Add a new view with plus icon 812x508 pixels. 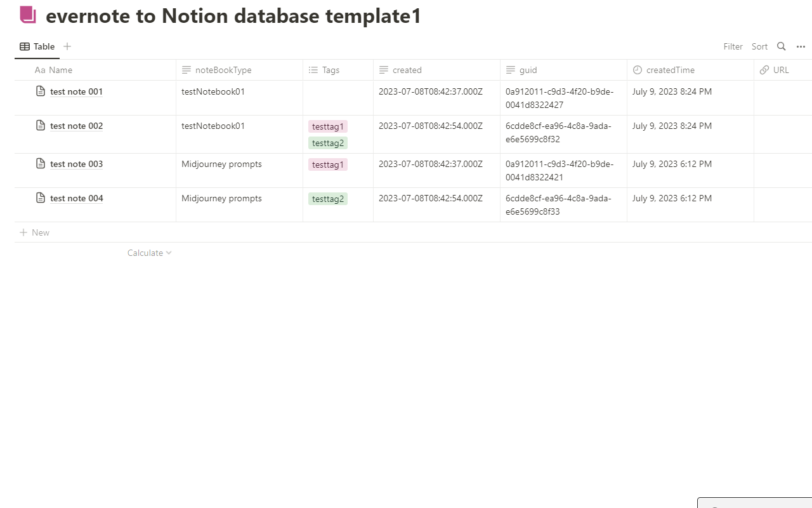coord(67,46)
